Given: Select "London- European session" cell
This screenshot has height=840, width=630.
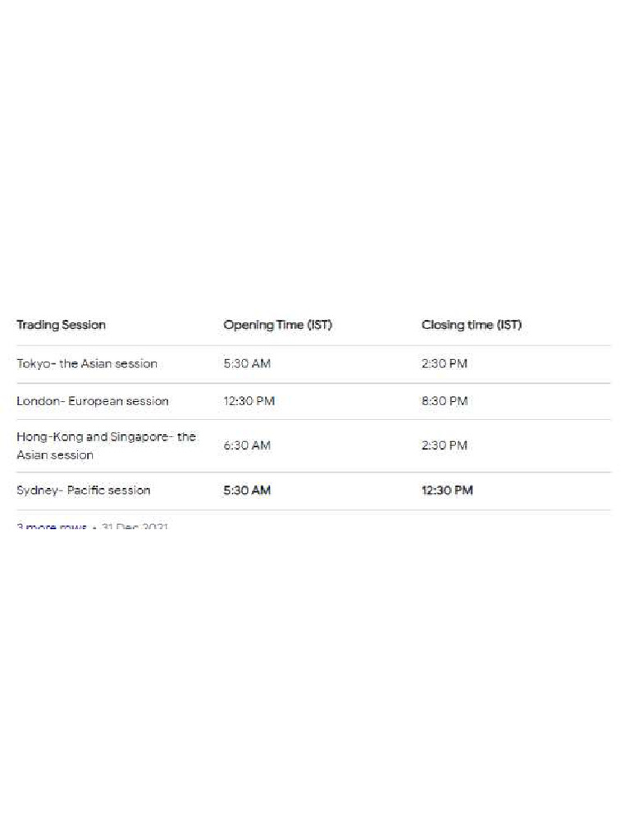Looking at the screenshot, I should click(93, 401).
